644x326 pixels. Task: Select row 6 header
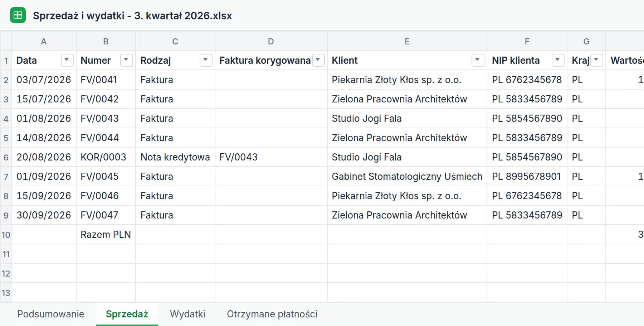6,157
